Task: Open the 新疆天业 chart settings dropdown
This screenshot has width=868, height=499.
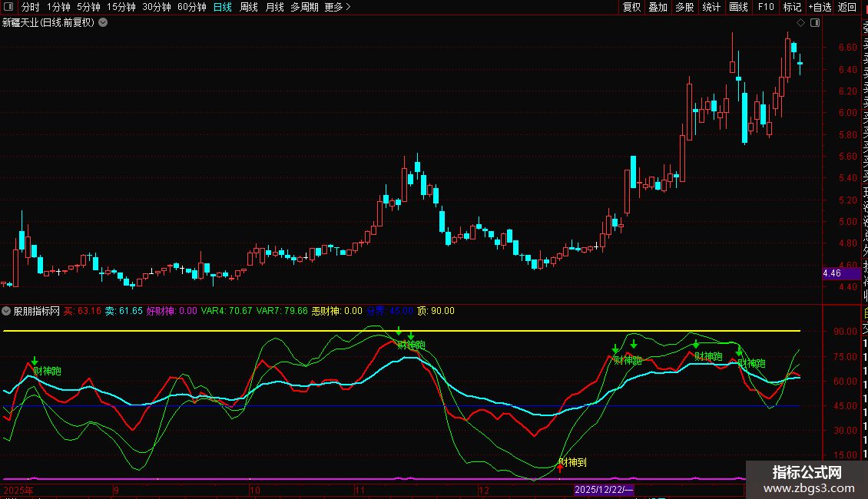Action: 104,23
